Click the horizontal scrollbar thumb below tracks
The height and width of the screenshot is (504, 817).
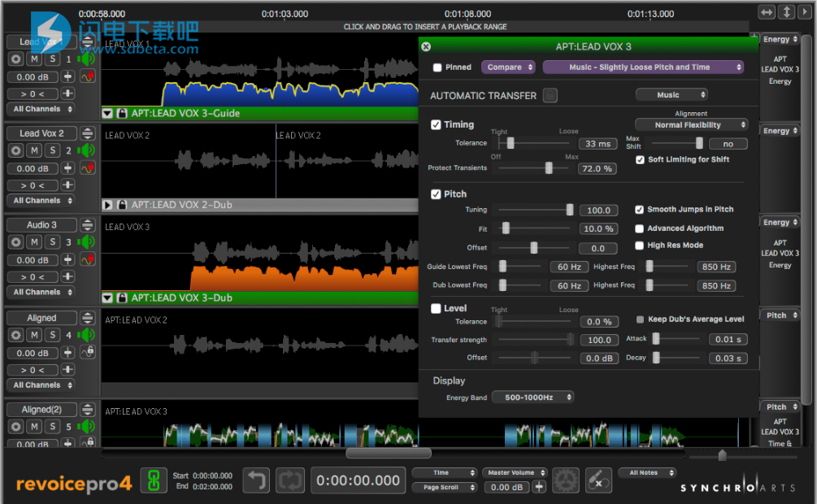tap(389, 454)
